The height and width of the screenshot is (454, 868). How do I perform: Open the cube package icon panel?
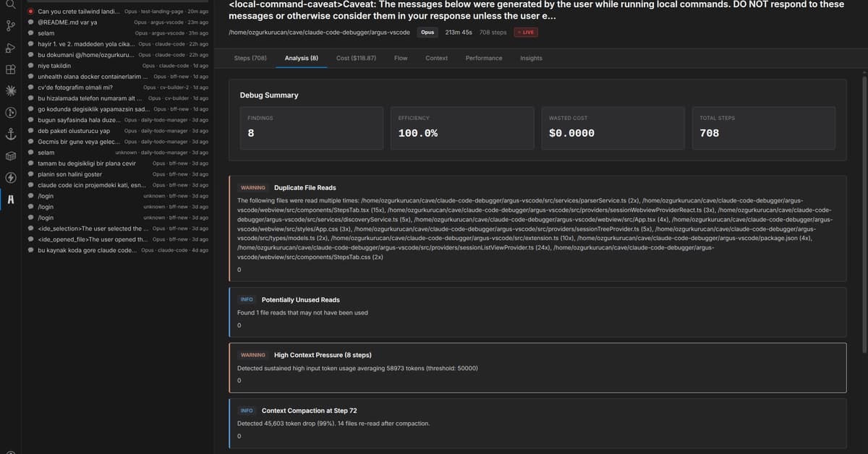click(10, 156)
